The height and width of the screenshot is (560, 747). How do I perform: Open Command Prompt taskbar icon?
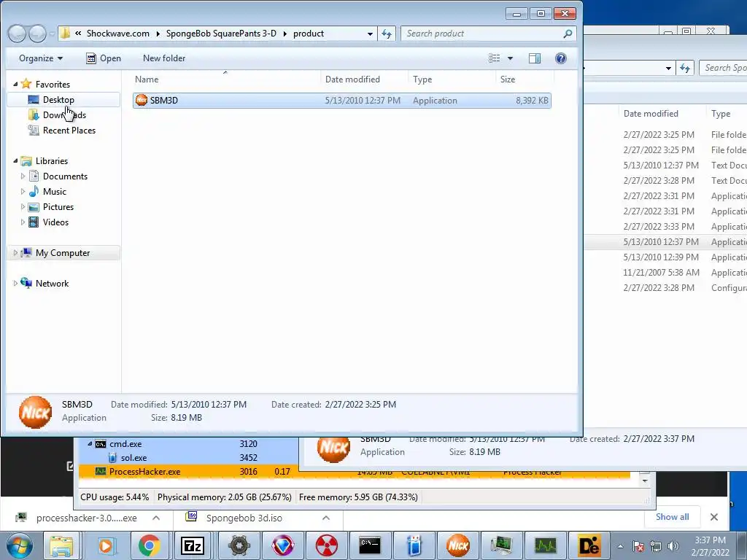[x=370, y=545]
